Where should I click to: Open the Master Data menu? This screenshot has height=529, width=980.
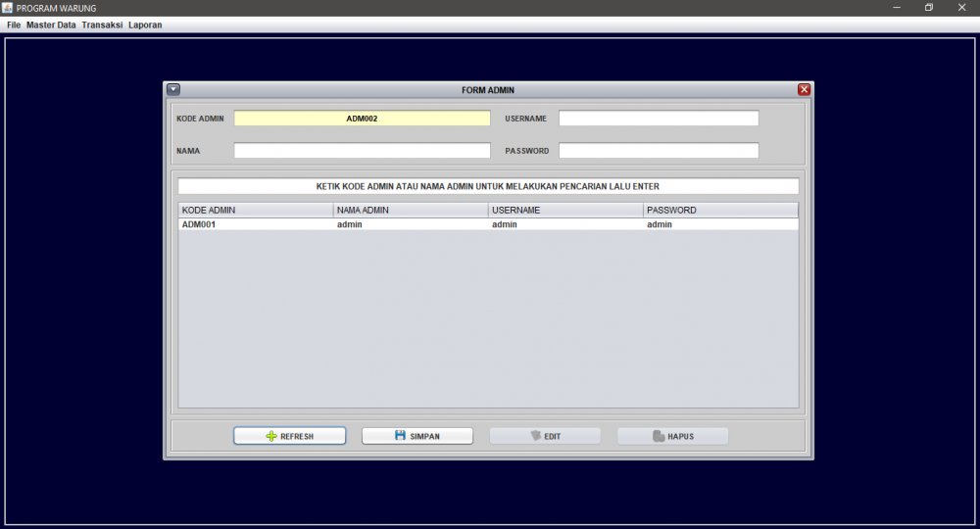51,24
